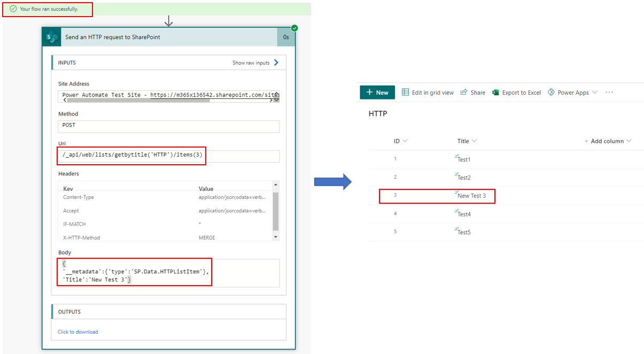Click the Headers scrollbar down arrow
The width and height of the screenshot is (644, 354).
pyautogui.click(x=276, y=237)
